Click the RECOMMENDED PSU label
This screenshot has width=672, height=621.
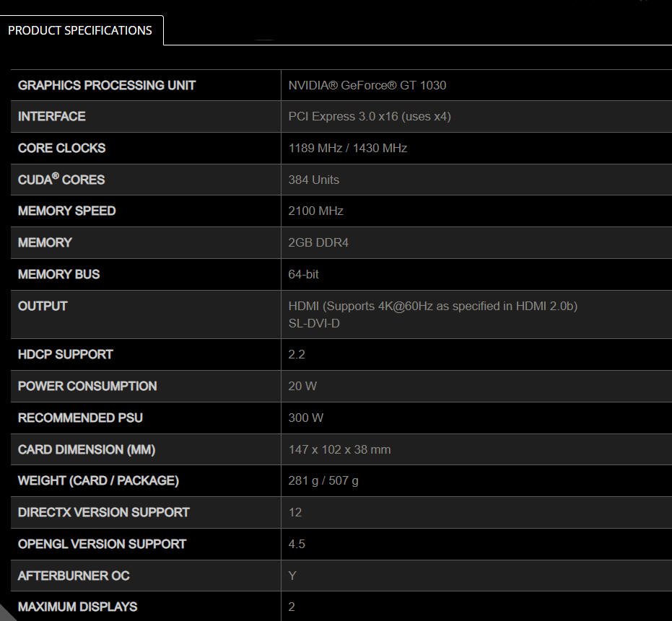[81, 418]
